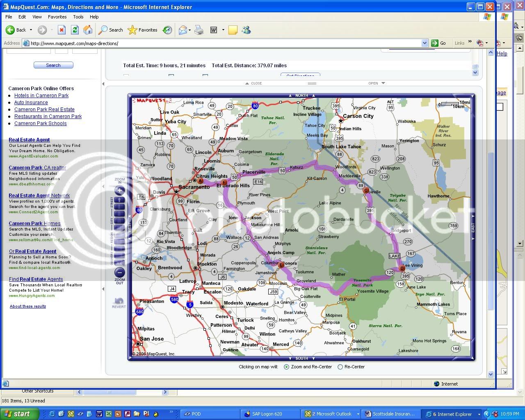Open the Cameron Park Schools link
This screenshot has width=525, height=420.
point(40,123)
